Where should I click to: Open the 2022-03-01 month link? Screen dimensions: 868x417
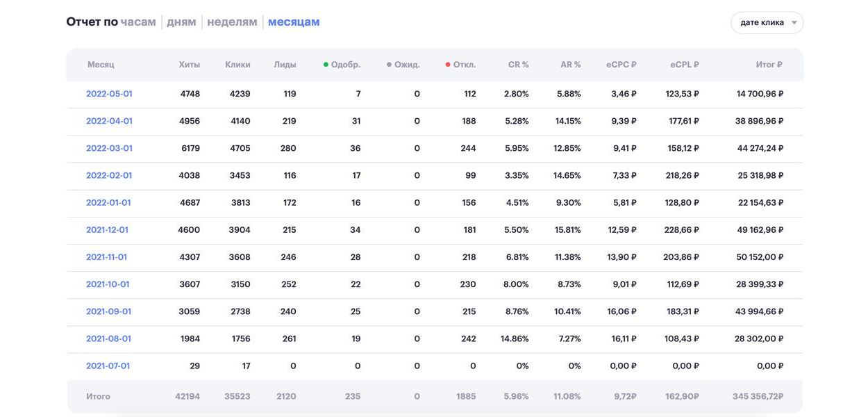pos(109,148)
